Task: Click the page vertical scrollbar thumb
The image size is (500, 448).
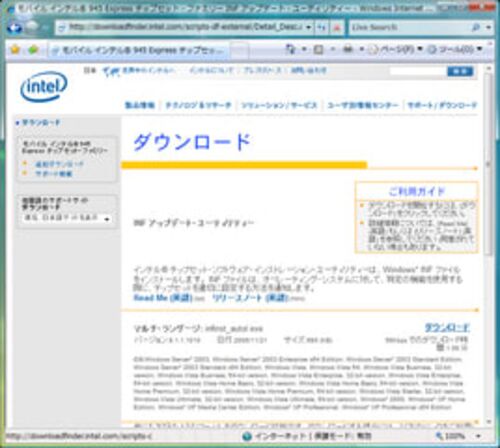Action: click(488, 165)
